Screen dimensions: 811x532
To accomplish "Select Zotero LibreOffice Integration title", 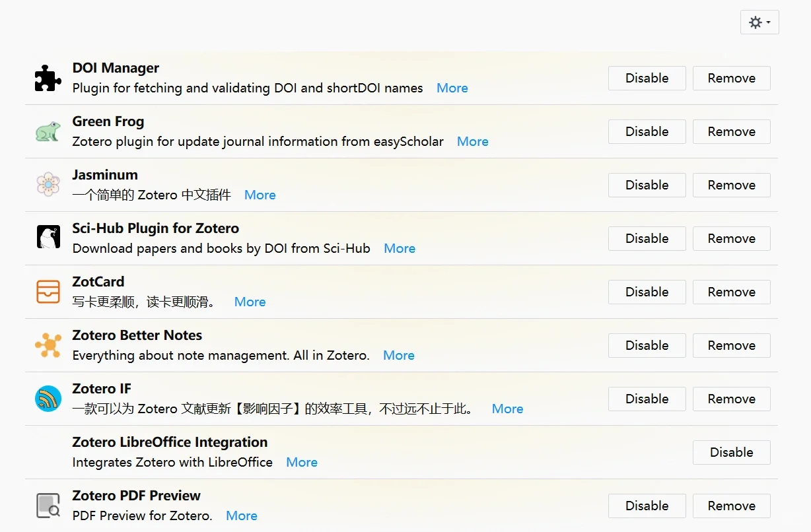I will click(170, 442).
